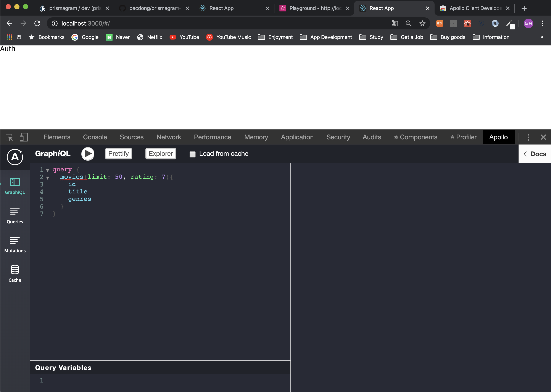Click the Explorer button
The image size is (551, 392).
pyautogui.click(x=161, y=154)
